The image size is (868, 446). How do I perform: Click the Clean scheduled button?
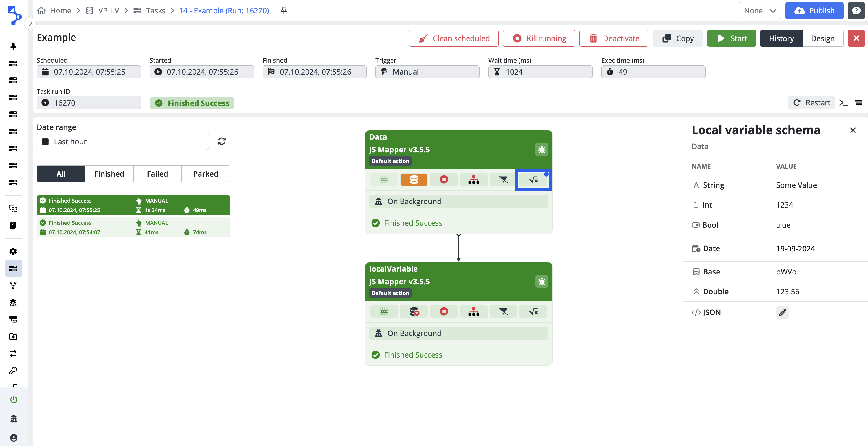coord(453,38)
